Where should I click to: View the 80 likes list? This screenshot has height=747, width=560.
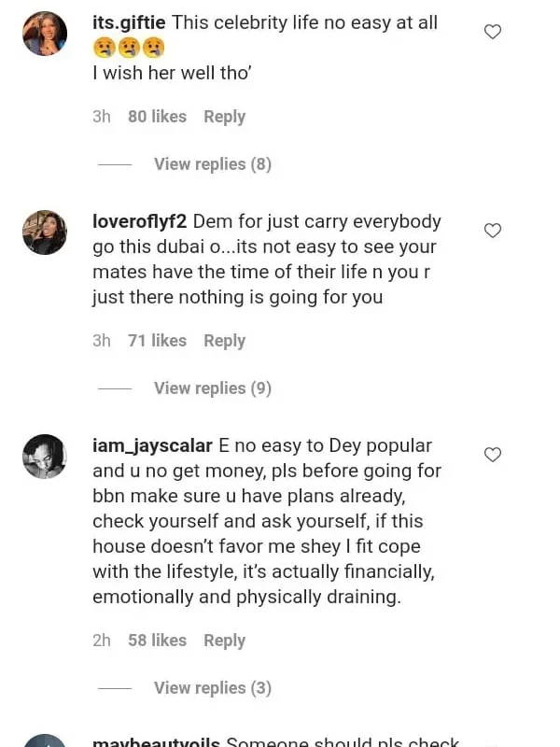coord(157,117)
